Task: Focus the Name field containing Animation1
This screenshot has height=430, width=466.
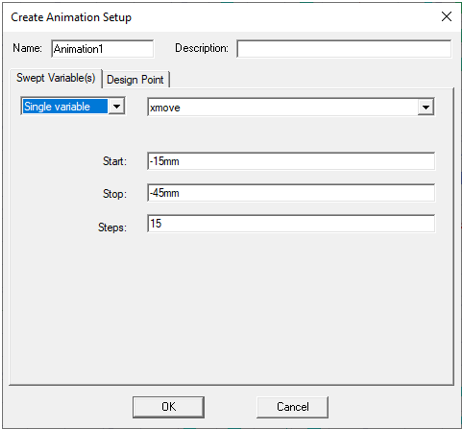Action: click(103, 49)
